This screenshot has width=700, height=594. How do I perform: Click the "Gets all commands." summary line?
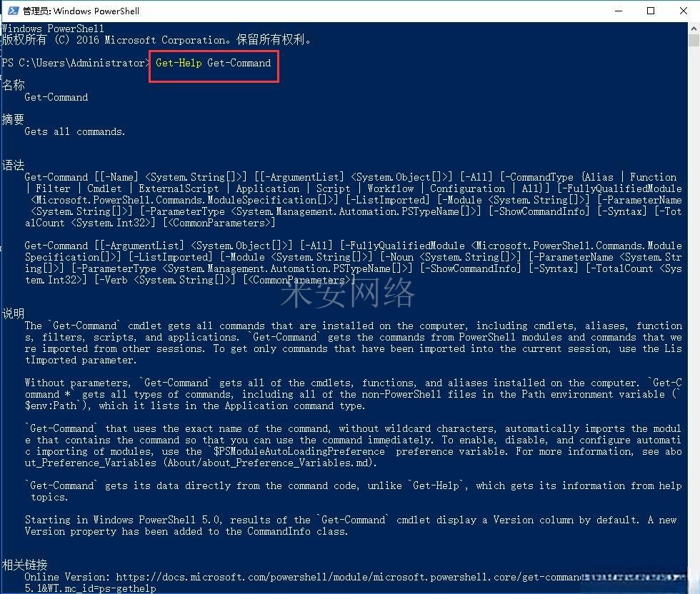point(75,131)
